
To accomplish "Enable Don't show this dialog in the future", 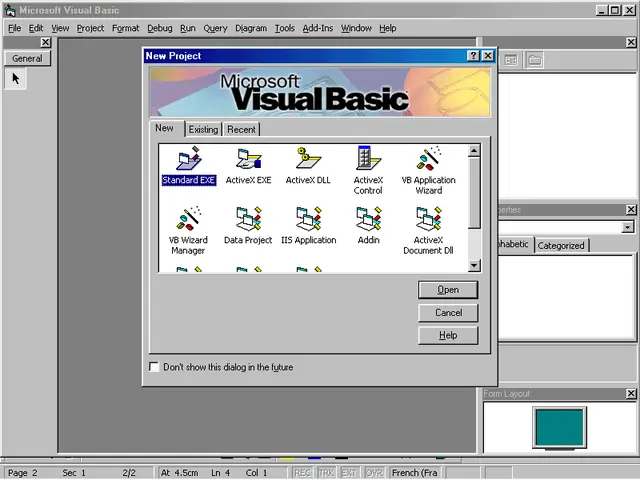I will click(154, 367).
